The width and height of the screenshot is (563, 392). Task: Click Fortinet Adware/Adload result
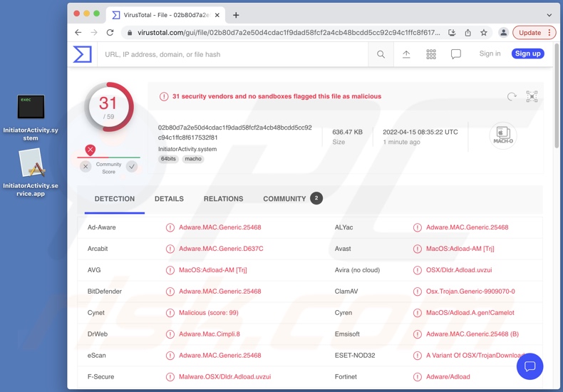tap(448, 377)
